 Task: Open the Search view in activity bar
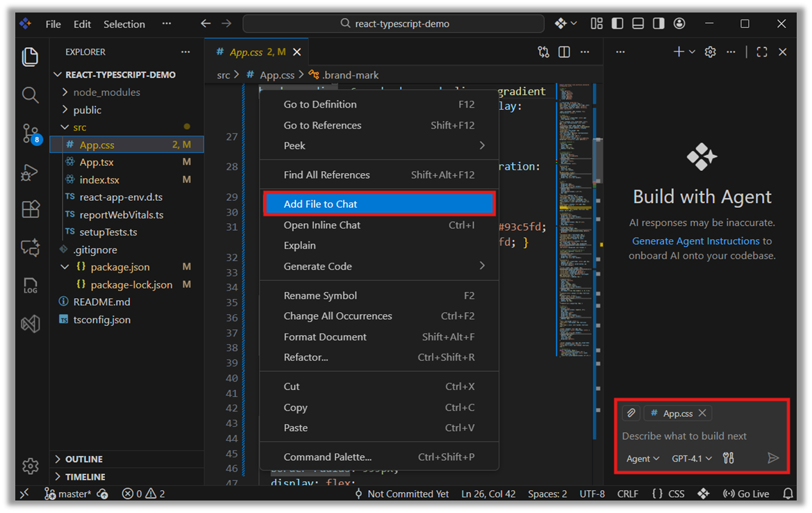30,95
